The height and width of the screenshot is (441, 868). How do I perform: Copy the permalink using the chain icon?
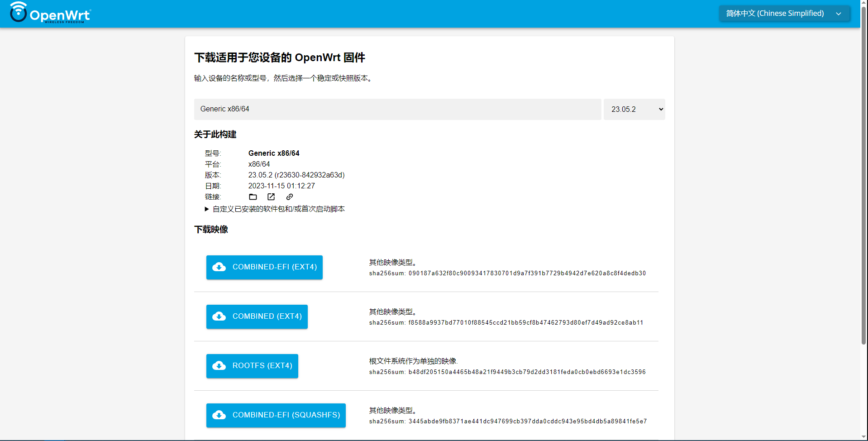pyautogui.click(x=289, y=197)
